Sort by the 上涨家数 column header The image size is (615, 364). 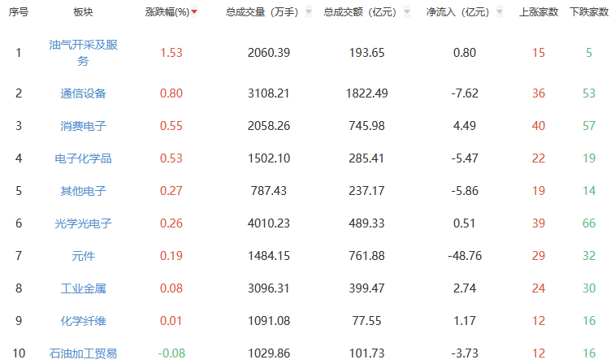(x=538, y=13)
